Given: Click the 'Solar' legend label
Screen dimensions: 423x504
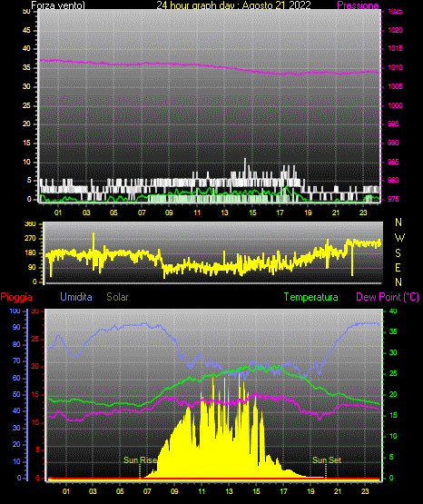Looking at the screenshot, I should point(117,297).
